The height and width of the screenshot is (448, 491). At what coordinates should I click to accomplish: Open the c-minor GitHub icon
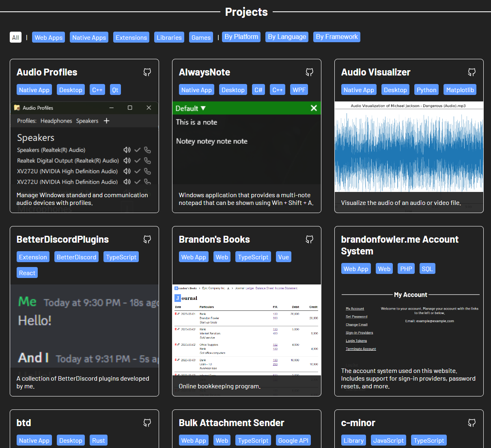[x=472, y=423]
